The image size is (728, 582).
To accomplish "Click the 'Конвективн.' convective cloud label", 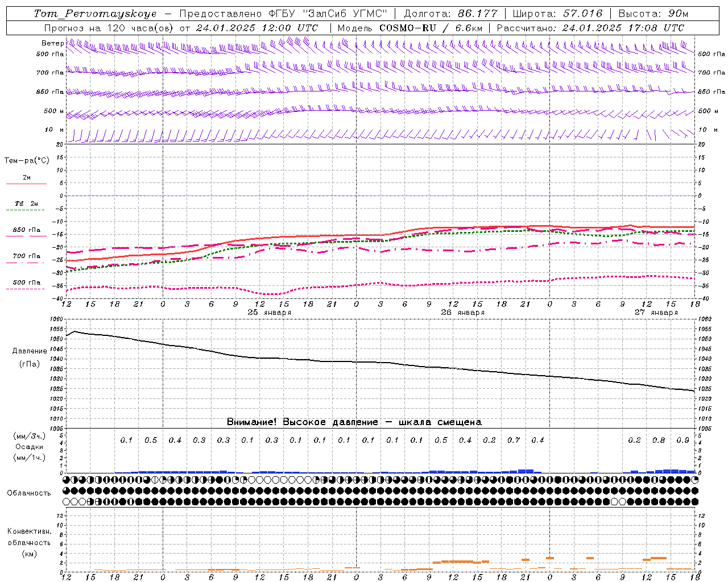I will pos(30,531).
